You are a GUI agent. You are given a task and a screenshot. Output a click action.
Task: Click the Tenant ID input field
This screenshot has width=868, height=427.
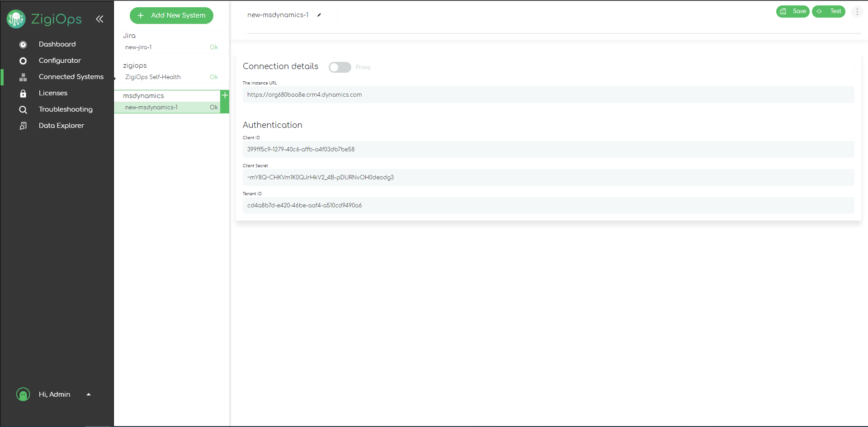[x=548, y=206]
